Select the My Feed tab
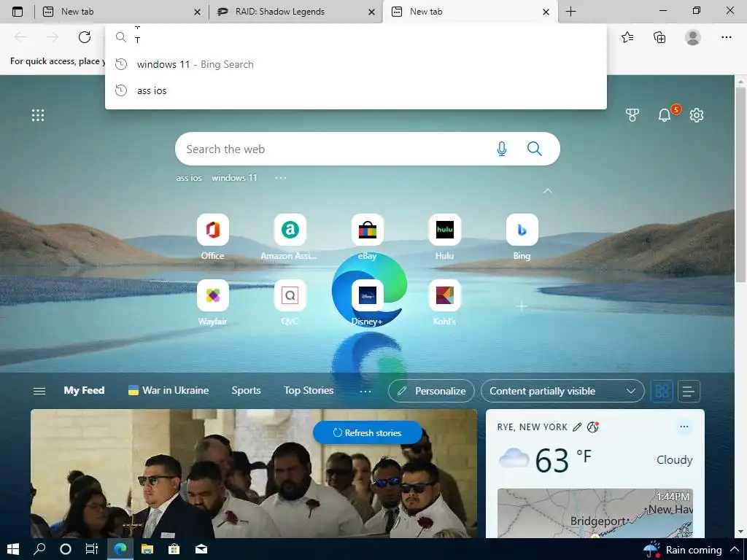 pyautogui.click(x=85, y=391)
